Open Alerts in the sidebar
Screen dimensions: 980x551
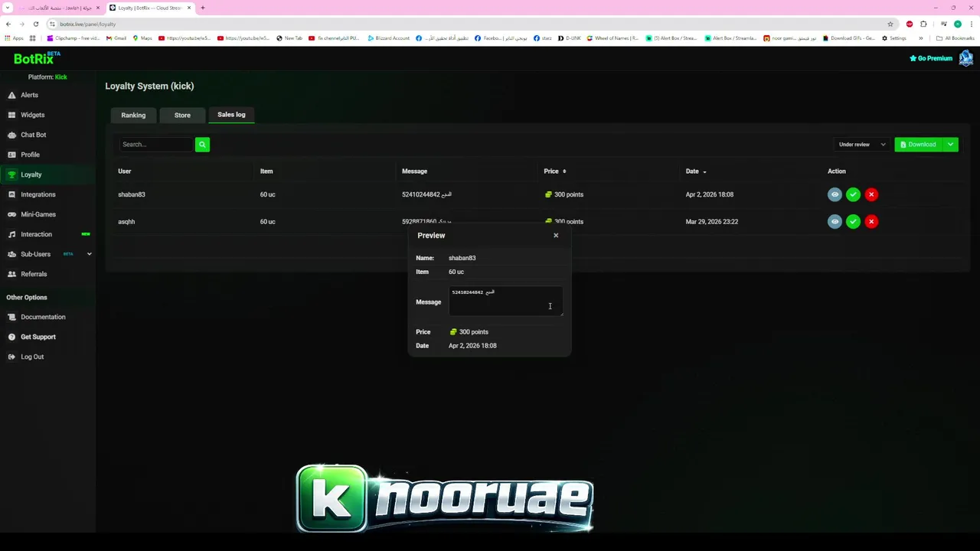tap(29, 95)
